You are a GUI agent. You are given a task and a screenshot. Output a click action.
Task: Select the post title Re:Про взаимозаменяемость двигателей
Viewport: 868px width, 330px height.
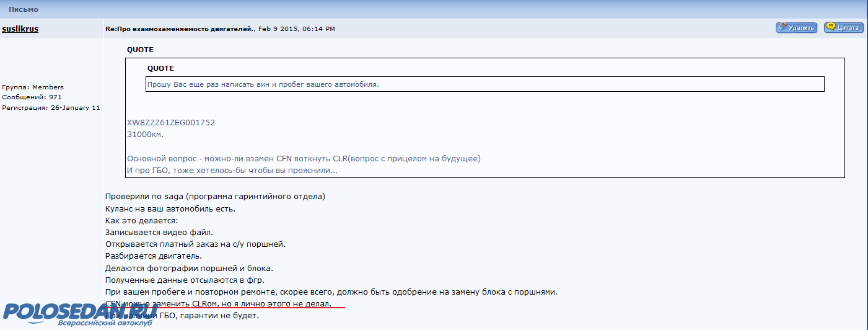180,29
